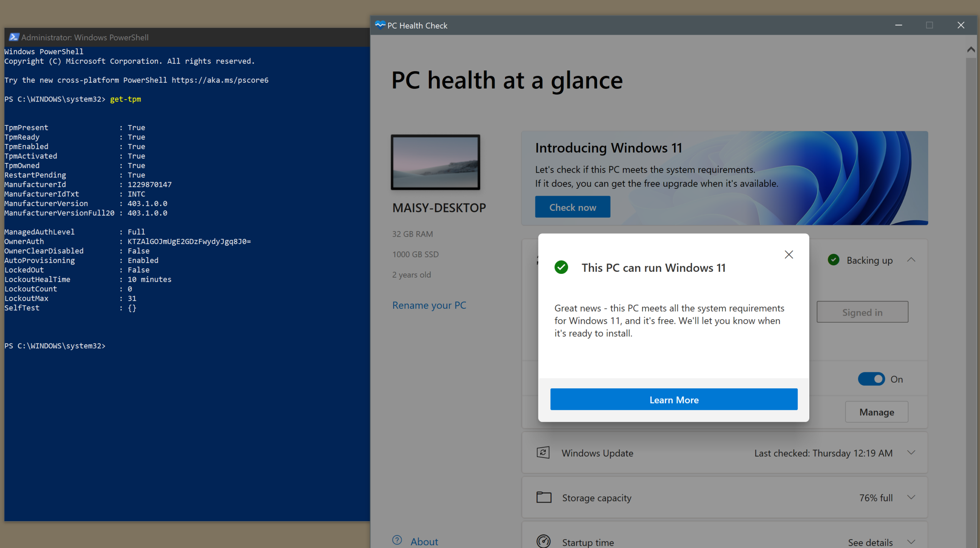Click the Check now button
The width and height of the screenshot is (980, 548).
pyautogui.click(x=573, y=207)
